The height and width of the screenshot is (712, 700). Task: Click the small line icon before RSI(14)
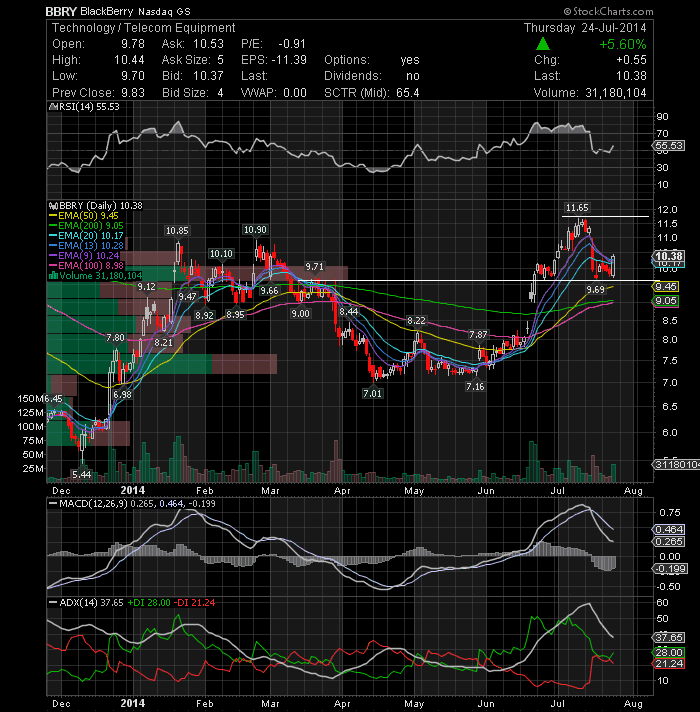point(53,107)
